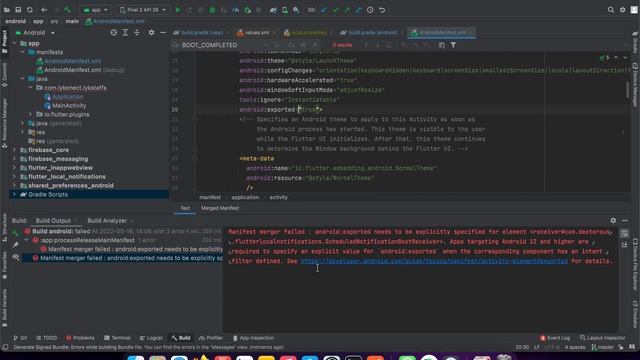Open the Pixel 2 API 28 device dropdown
This screenshot has height=360, width=640.
click(143, 10)
